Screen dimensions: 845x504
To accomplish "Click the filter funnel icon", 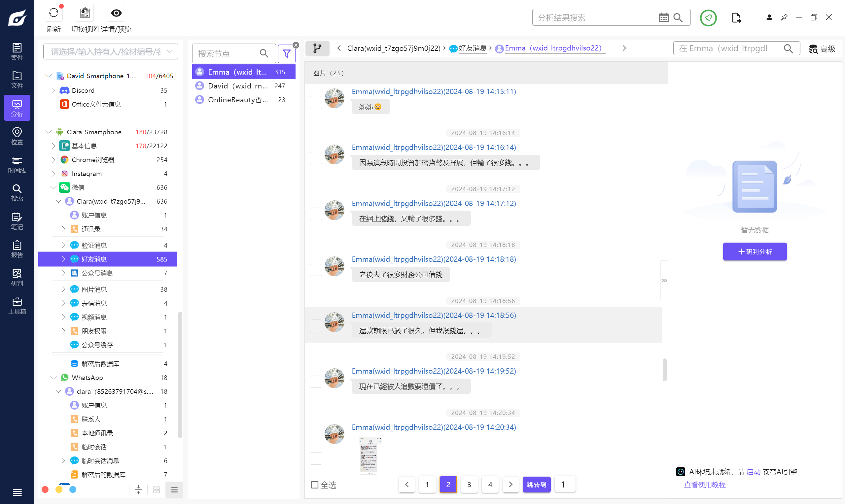I will [286, 54].
